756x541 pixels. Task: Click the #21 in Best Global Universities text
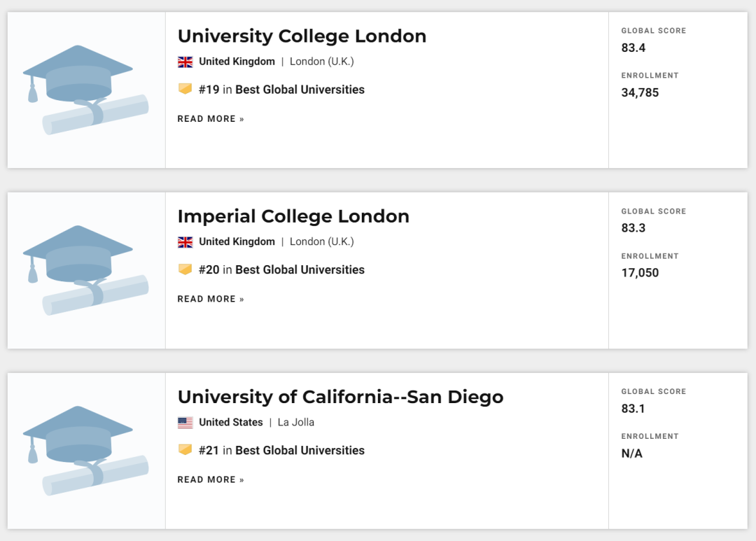[x=281, y=451]
